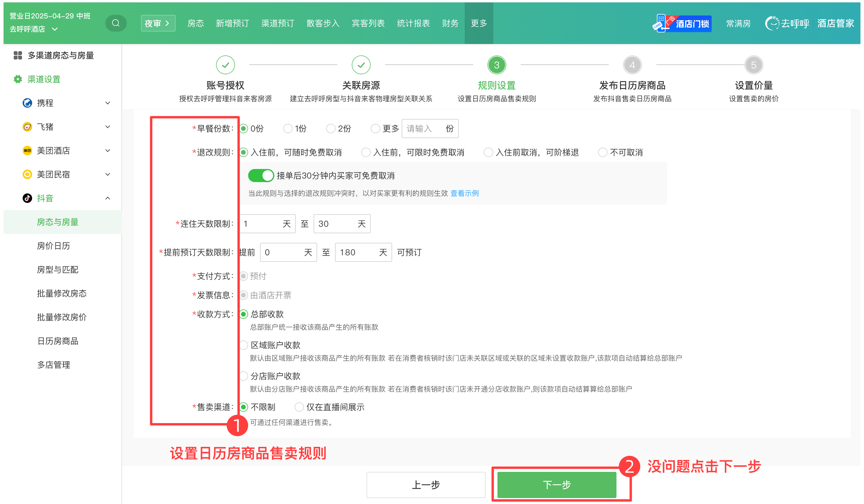
Task: Click the 渠道设置 gear icon
Action: [18, 79]
